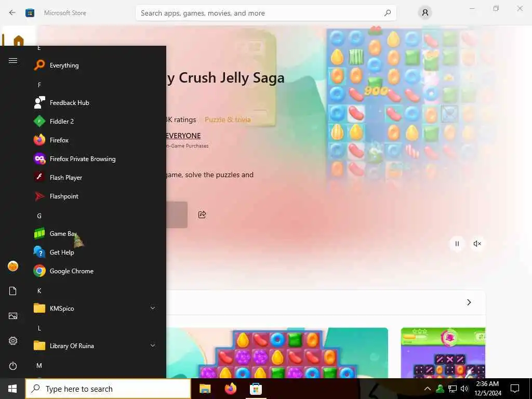
Task: Switch to Microsoft Store taskbar icon
Action: click(256, 389)
